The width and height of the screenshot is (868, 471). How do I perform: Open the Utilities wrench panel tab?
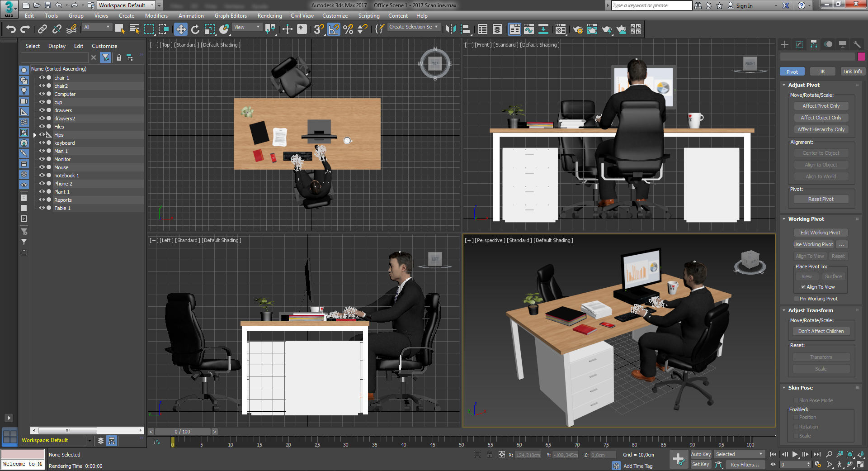coord(857,44)
